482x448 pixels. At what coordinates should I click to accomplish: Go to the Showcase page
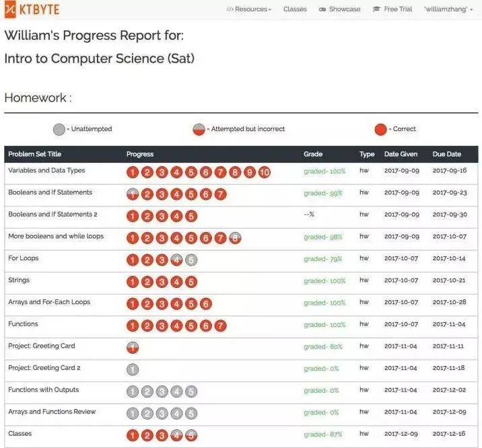[x=340, y=9]
